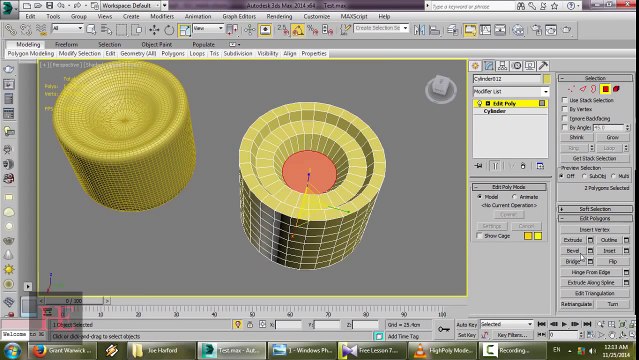Switch to Object Paint ribbon tab

tap(156, 44)
